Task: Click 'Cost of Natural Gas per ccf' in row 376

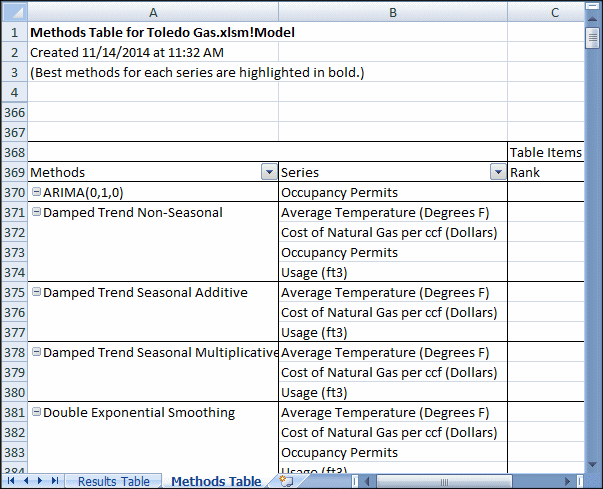Action: [x=389, y=312]
